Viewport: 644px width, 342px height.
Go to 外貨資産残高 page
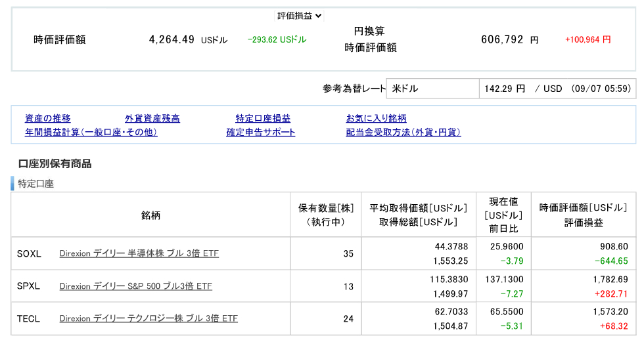(152, 119)
